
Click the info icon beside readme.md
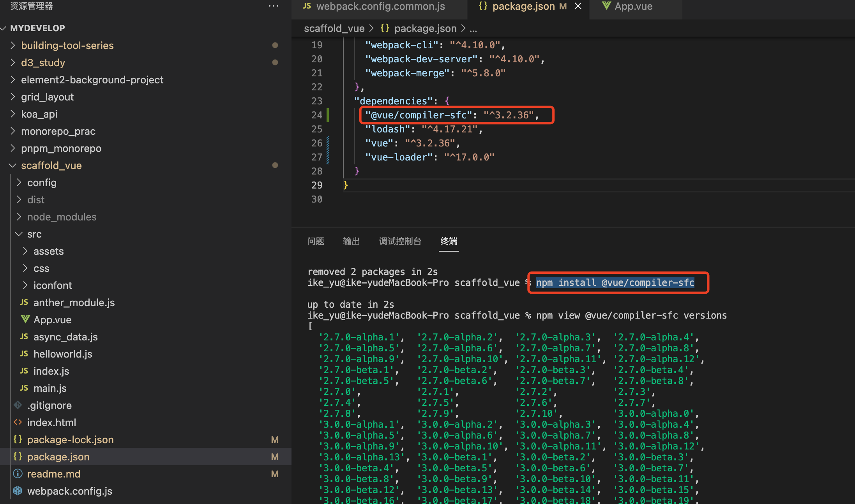[18, 474]
